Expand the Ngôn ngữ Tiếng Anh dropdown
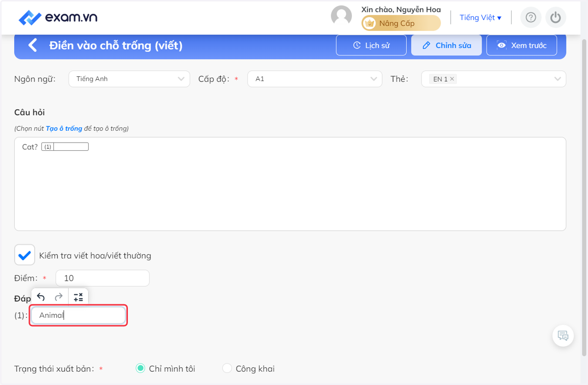588x385 pixels. pos(129,79)
